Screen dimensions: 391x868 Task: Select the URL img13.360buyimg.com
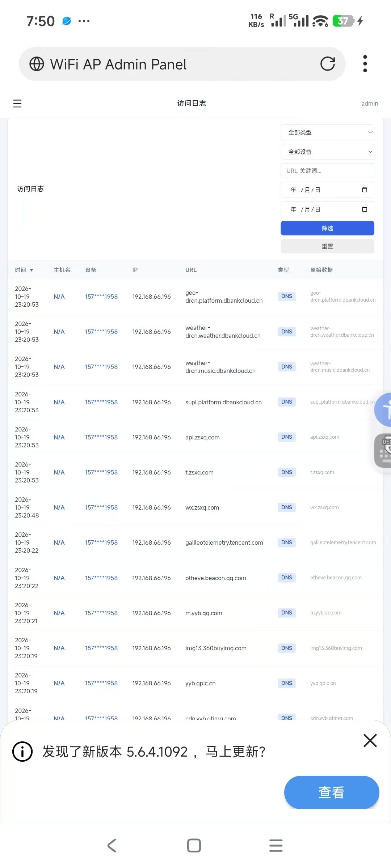[216, 648]
